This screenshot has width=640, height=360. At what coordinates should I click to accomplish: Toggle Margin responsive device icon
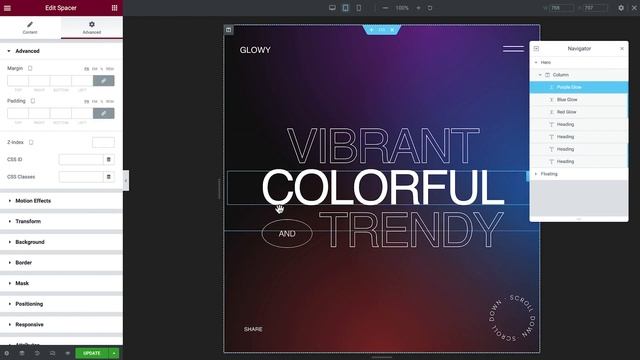click(x=30, y=68)
